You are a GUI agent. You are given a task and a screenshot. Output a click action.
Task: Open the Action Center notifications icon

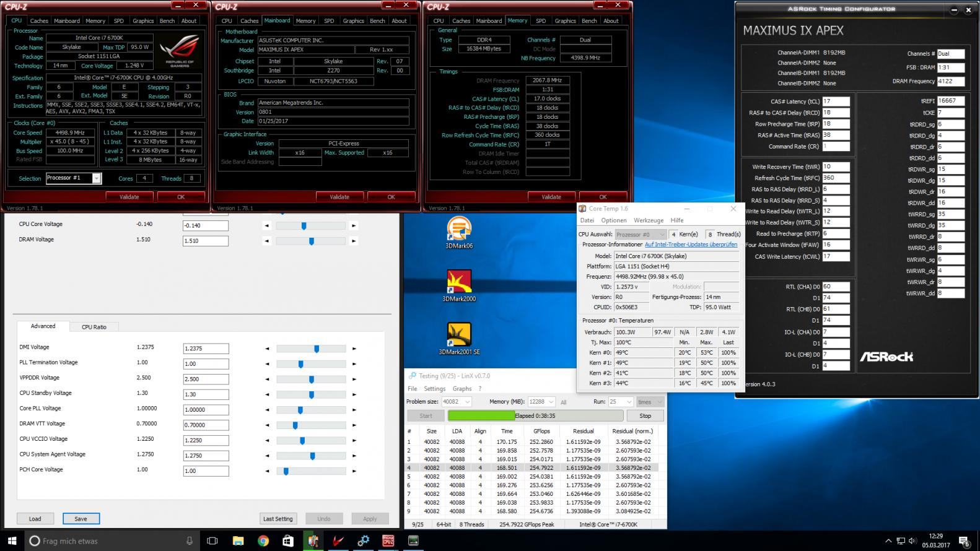pos(965,540)
